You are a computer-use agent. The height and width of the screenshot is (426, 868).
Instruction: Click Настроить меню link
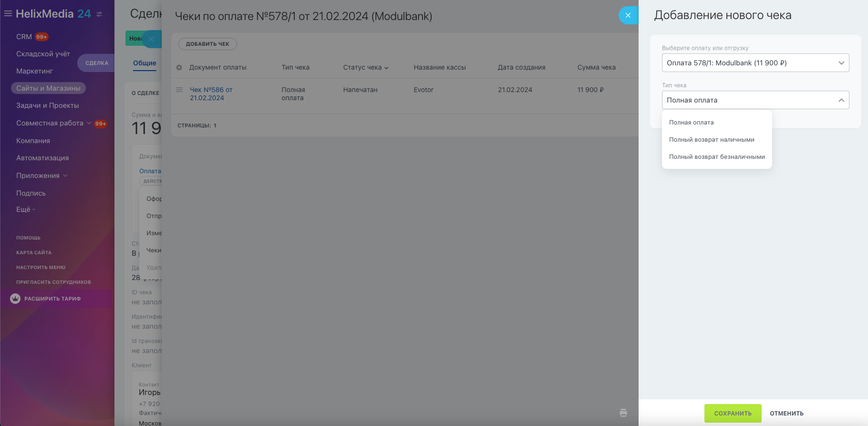41,267
